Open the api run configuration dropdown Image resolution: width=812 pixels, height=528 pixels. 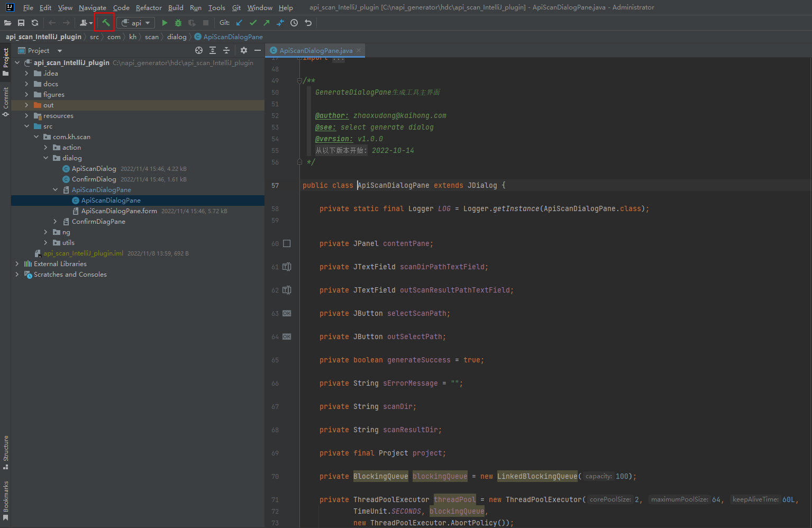pos(136,23)
